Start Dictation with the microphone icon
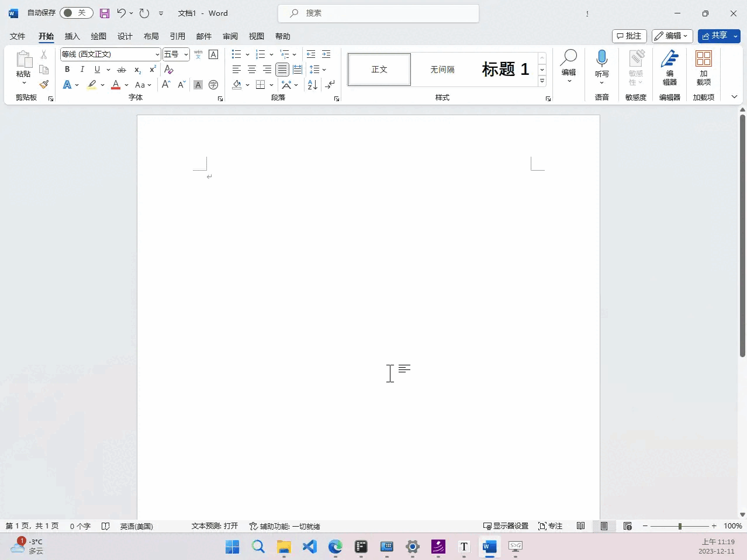 coord(601,59)
